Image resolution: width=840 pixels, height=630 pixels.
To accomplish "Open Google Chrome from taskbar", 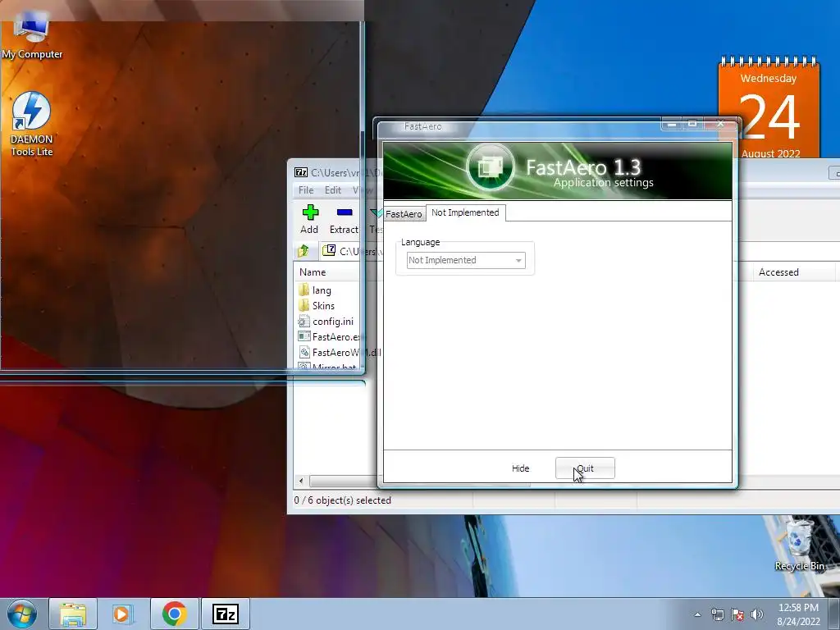I will tap(174, 614).
